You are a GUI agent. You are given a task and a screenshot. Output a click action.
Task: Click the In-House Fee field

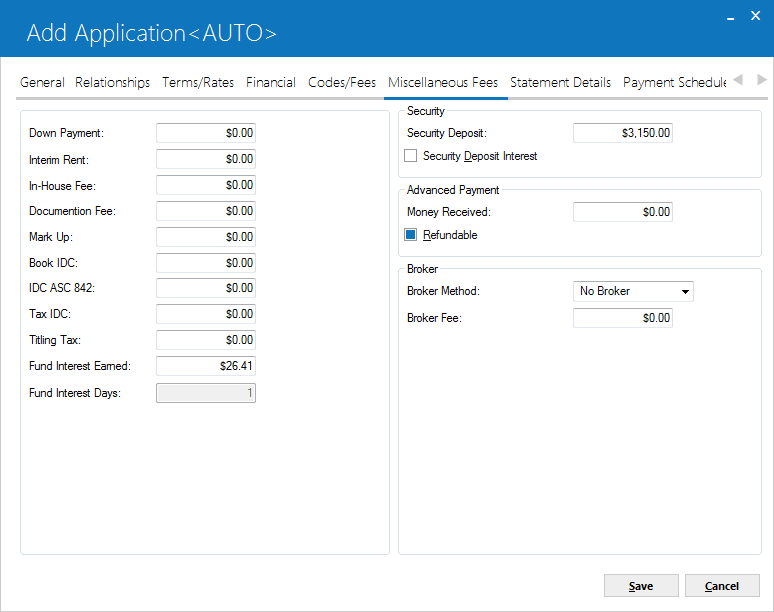click(x=206, y=185)
